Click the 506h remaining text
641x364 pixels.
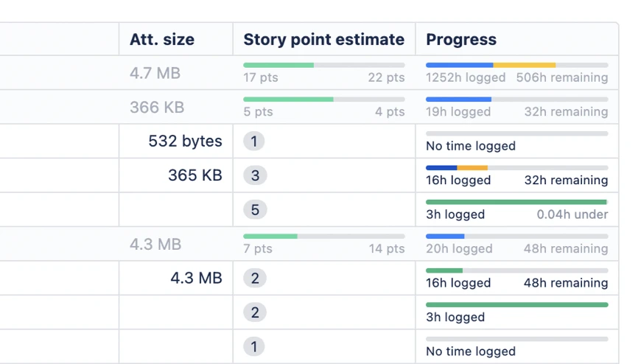pyautogui.click(x=561, y=77)
